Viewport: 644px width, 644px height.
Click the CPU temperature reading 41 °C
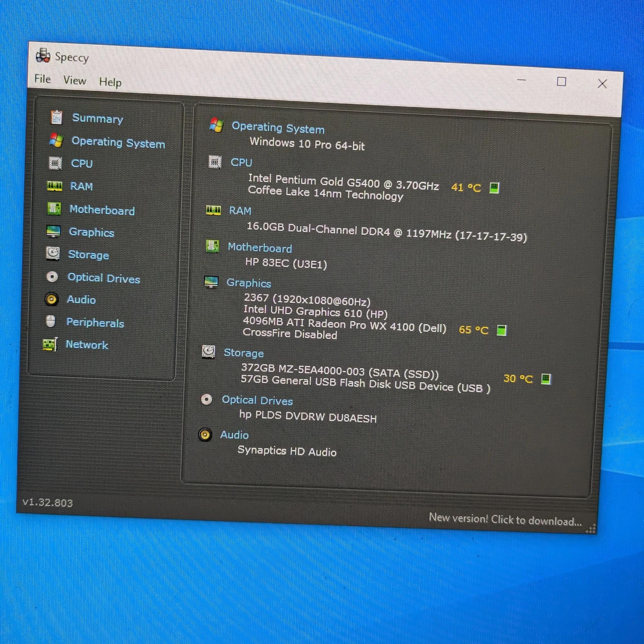click(466, 187)
